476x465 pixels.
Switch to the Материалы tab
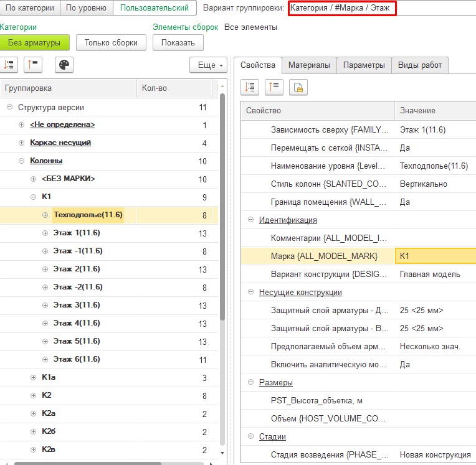[x=309, y=65]
